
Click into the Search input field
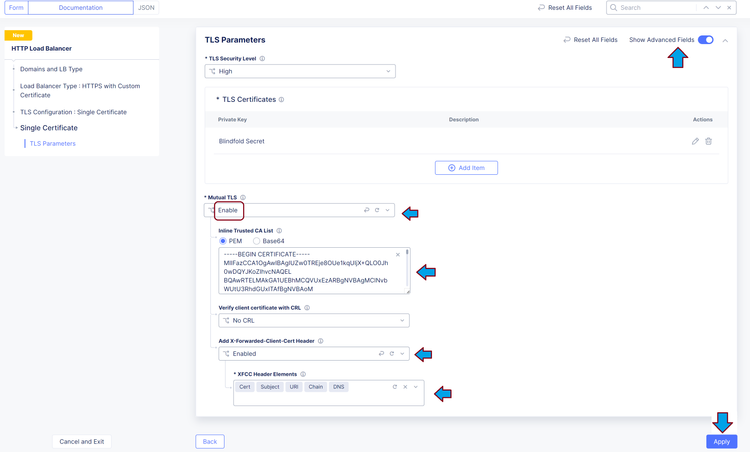pyautogui.click(x=655, y=8)
